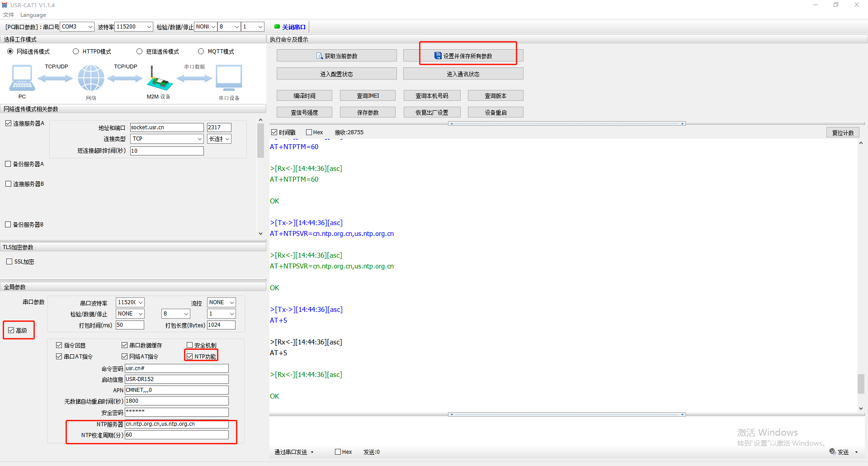This screenshot has height=466, width=868.
Task: Open the Language menu
Action: (33, 15)
